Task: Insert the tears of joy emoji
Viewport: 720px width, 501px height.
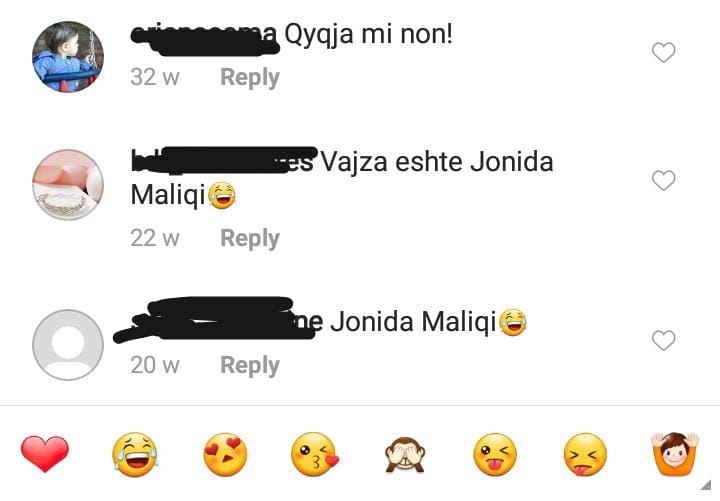Action: (x=135, y=454)
